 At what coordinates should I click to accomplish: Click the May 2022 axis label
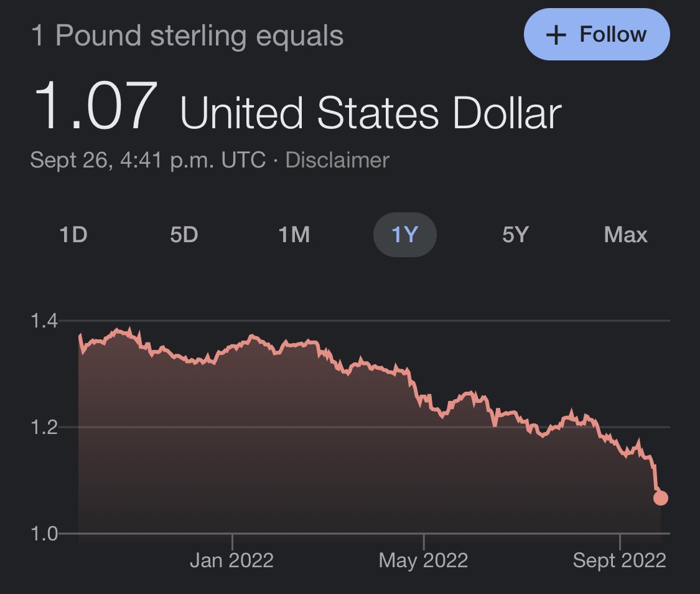(x=423, y=560)
